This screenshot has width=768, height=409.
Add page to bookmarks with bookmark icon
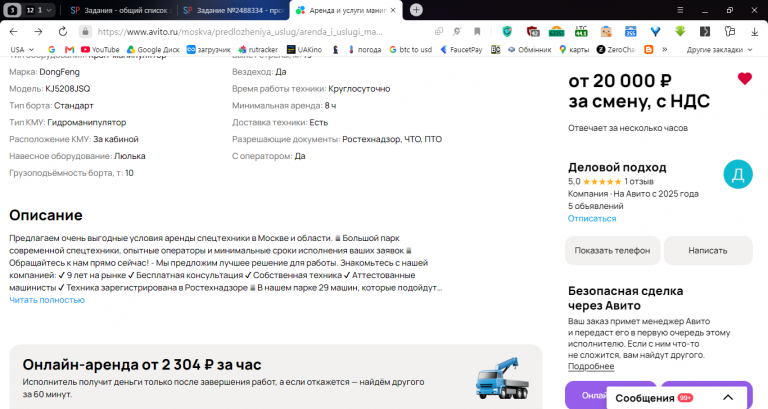click(x=477, y=31)
